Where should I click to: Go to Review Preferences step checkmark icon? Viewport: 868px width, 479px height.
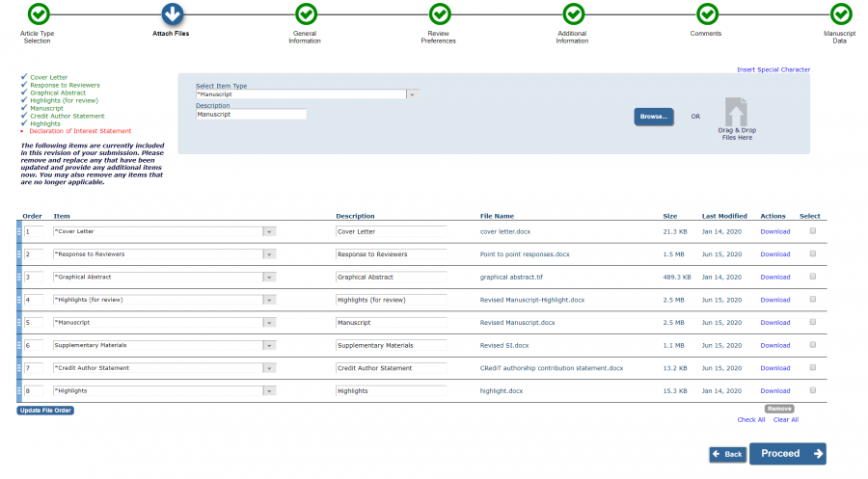tap(440, 14)
